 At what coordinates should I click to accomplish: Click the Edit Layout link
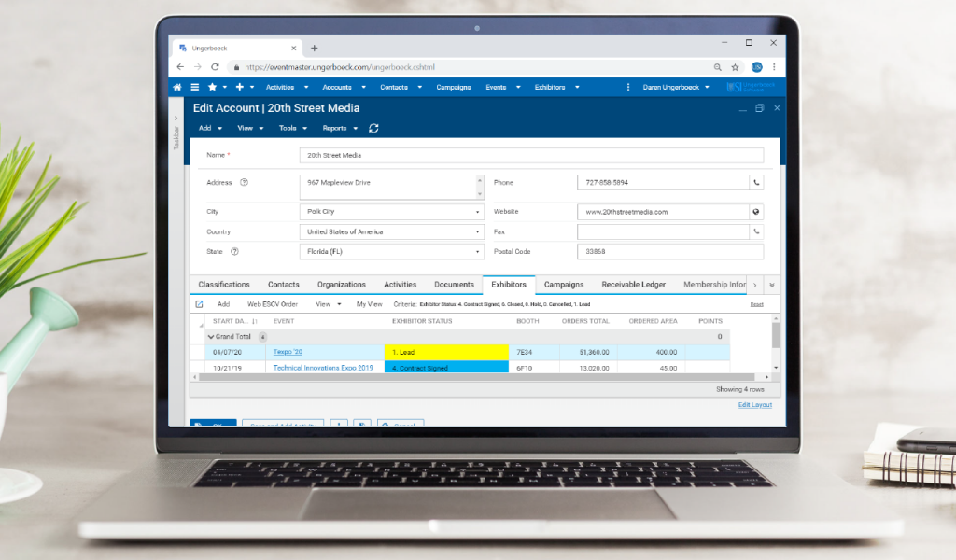point(754,405)
